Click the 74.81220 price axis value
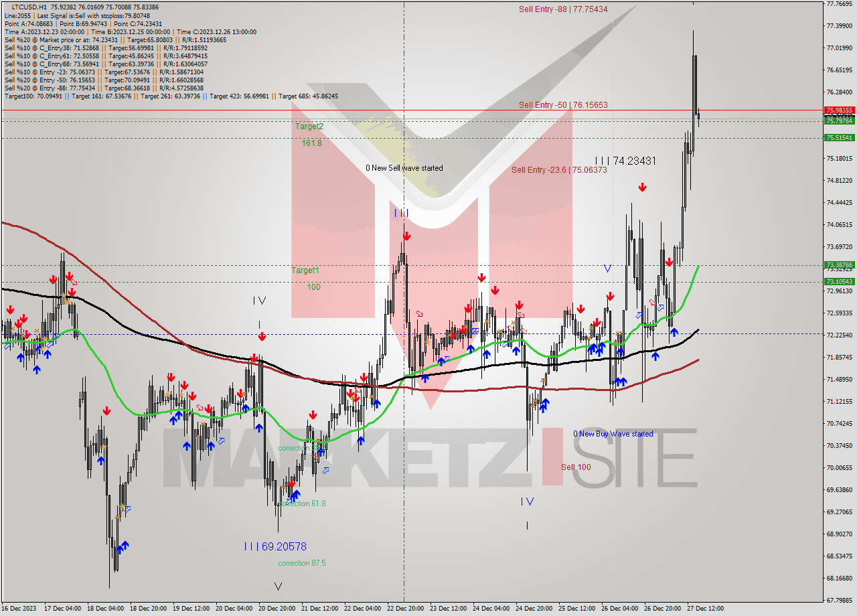This screenshot has height=616, width=857. click(840, 181)
